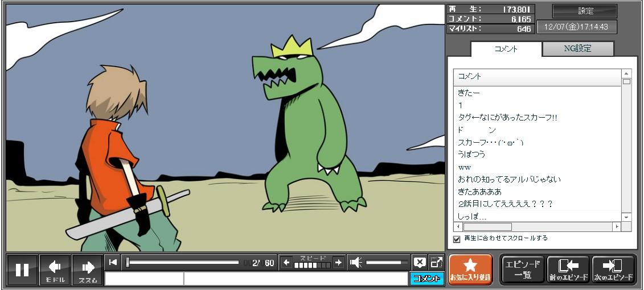Open the 設定 settings button

[585, 11]
